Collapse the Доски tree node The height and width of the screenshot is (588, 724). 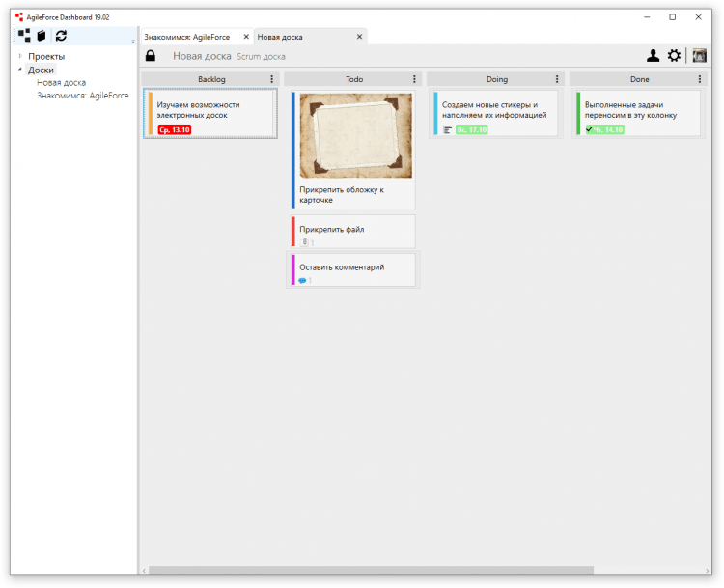20,70
